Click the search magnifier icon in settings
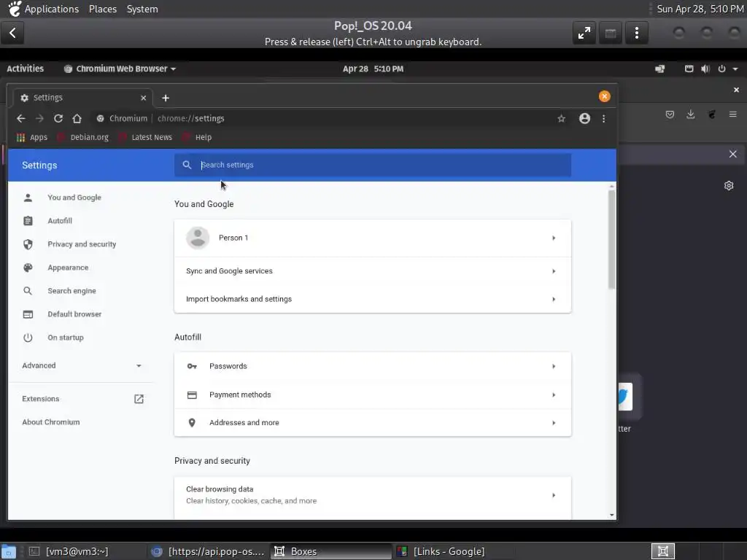The height and width of the screenshot is (560, 747). pos(187,166)
